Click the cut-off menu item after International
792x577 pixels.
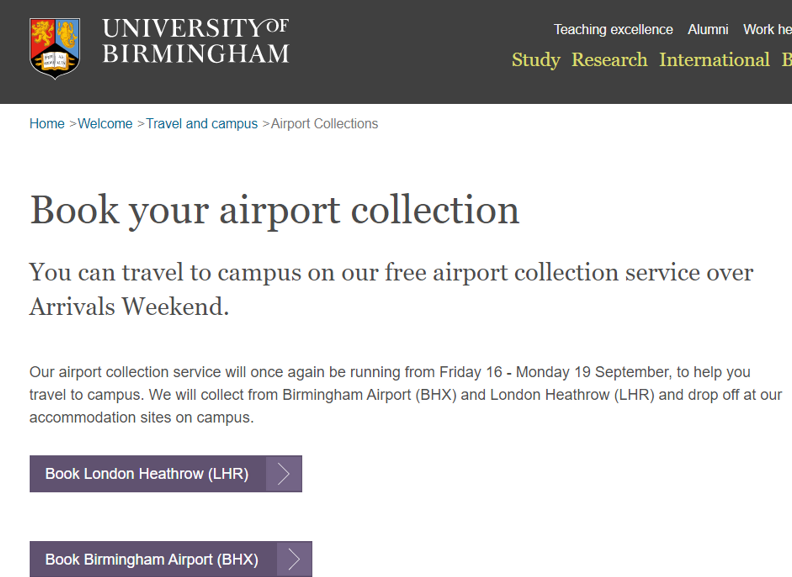click(x=786, y=60)
